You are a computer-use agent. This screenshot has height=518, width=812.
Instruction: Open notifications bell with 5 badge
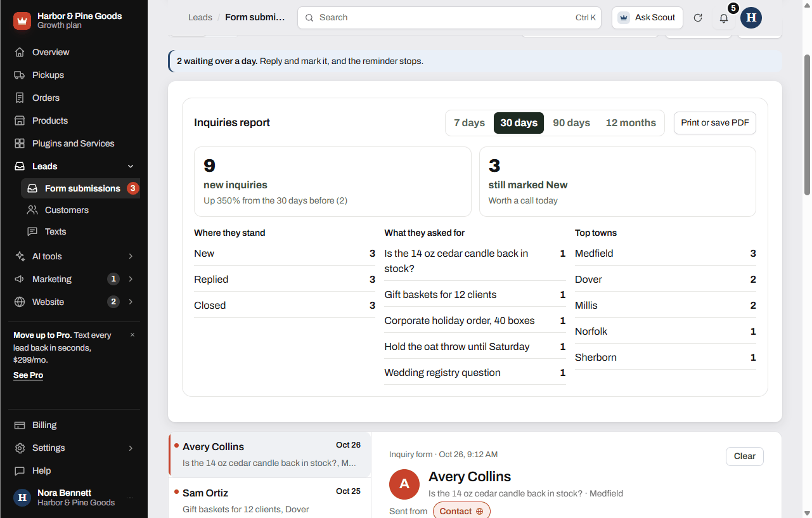pyautogui.click(x=724, y=18)
